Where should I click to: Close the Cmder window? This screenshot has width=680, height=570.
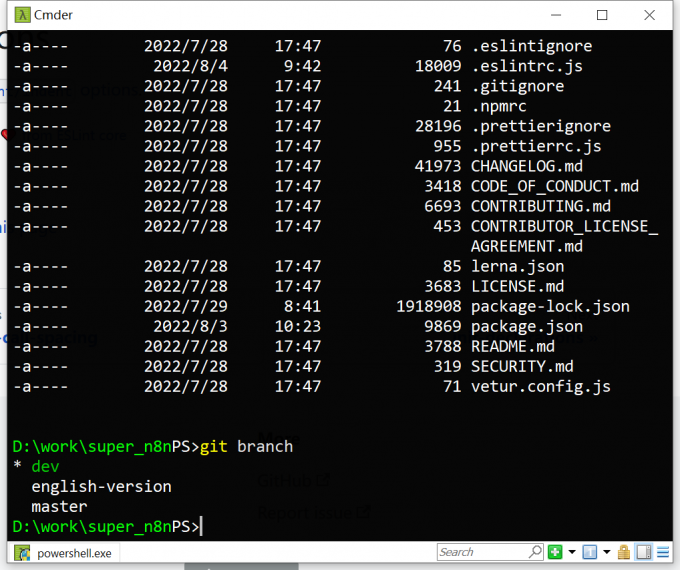(649, 15)
